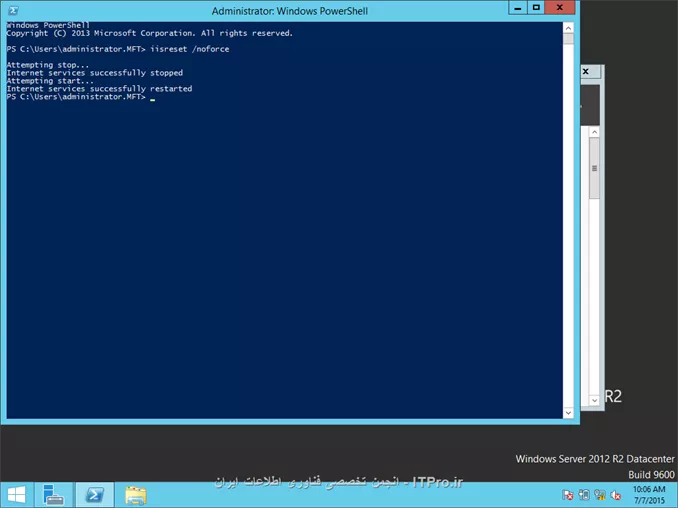Open the muted volume tray icon

tap(616, 495)
